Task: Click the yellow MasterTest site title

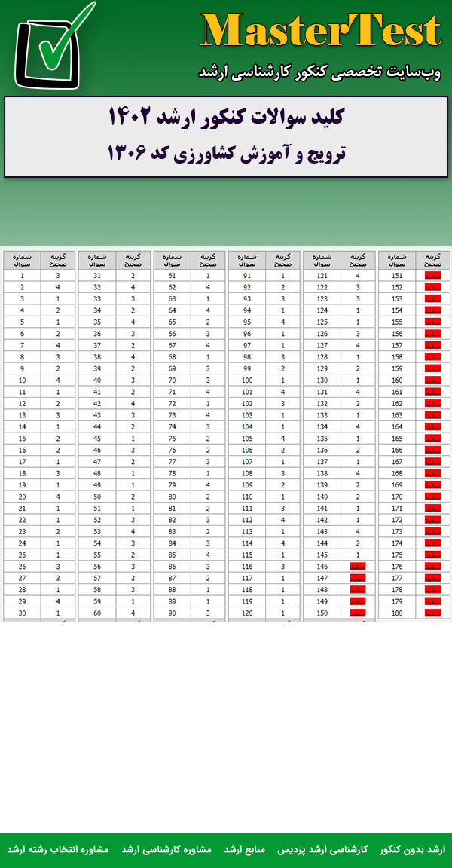Action: tap(320, 32)
